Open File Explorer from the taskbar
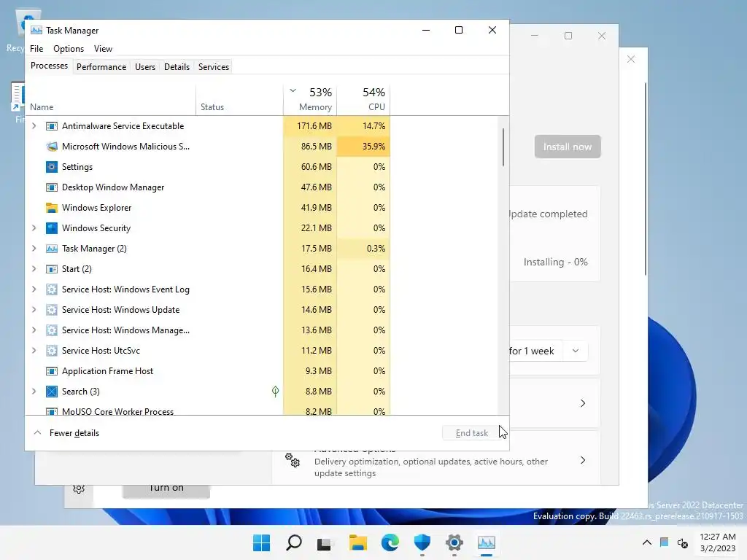 point(357,542)
